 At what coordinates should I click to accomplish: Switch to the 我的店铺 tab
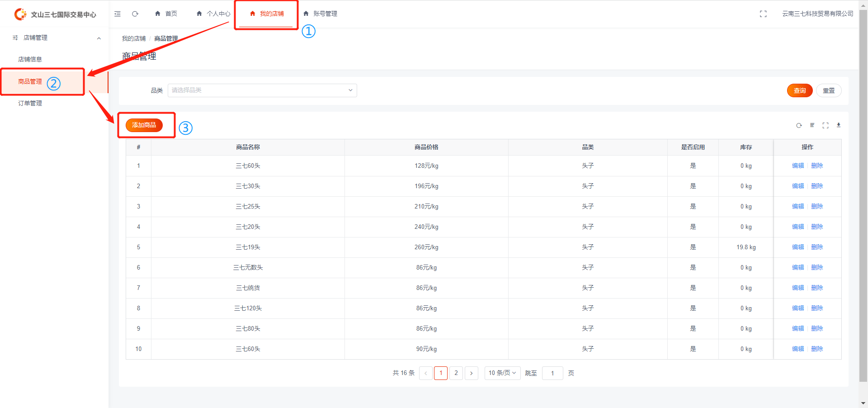coord(267,14)
